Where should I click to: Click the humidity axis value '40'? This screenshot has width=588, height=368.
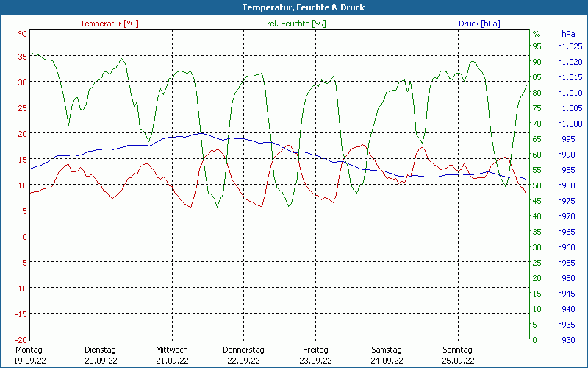point(537,216)
